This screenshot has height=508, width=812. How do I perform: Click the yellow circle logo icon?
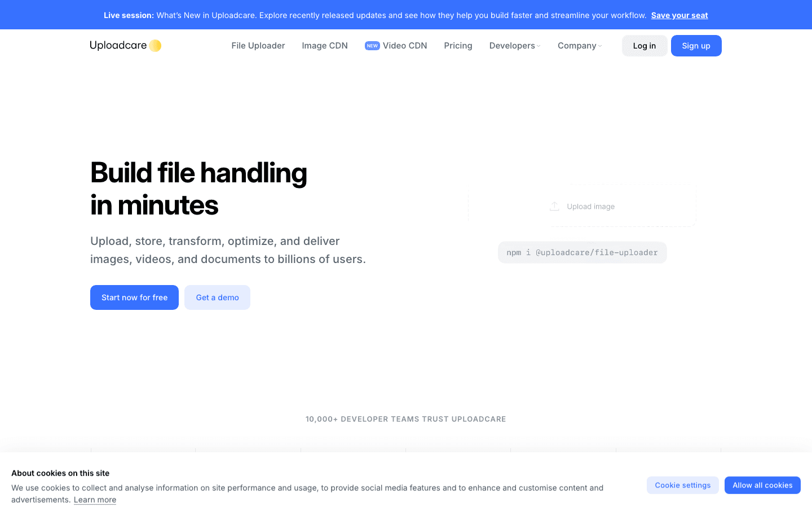pos(155,46)
